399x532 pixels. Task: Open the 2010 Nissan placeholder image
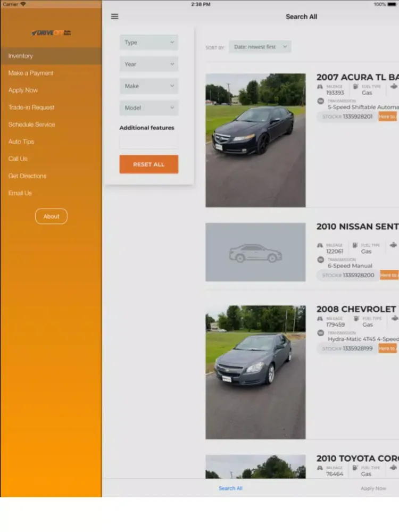[x=255, y=252]
